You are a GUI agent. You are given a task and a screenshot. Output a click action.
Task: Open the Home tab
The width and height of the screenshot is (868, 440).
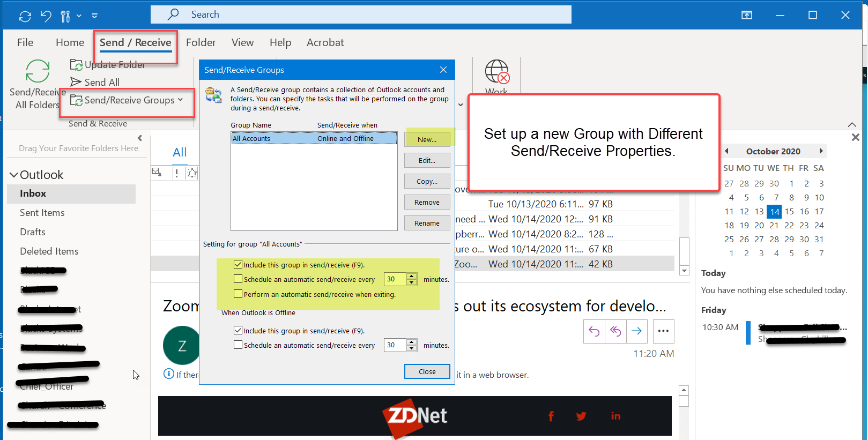70,42
